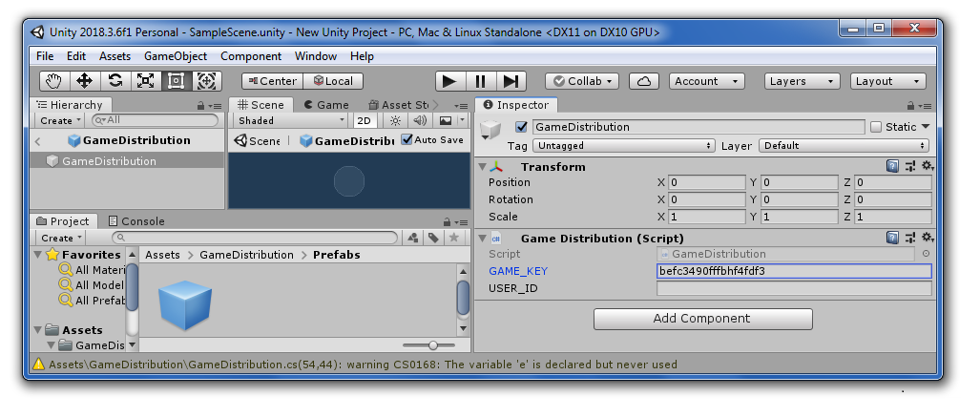Open the Static flags dropdown arrow
980x417 pixels.
click(926, 127)
